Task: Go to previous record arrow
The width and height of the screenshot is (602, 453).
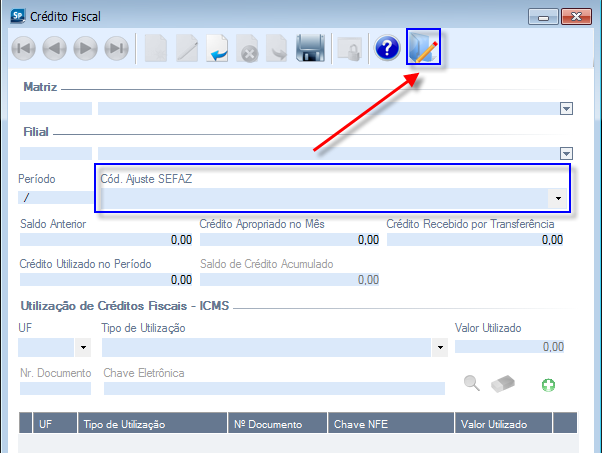Action: pos(55,48)
